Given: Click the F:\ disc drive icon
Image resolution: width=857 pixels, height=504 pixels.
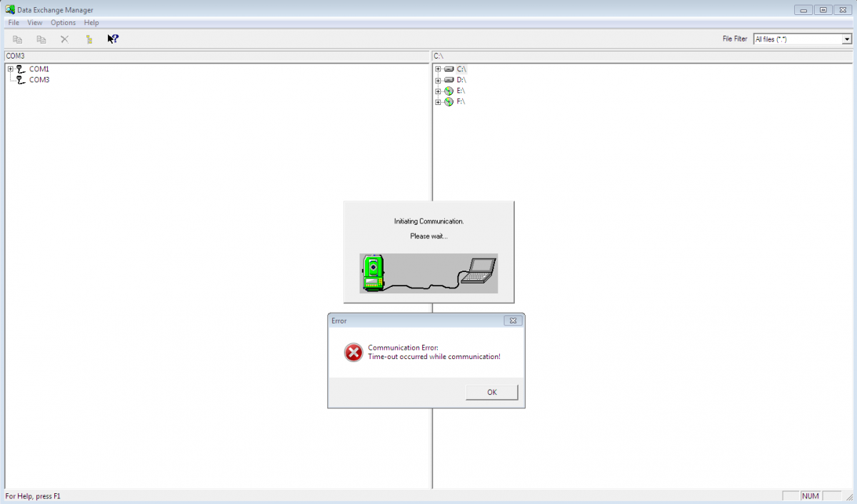Looking at the screenshot, I should click(x=448, y=102).
